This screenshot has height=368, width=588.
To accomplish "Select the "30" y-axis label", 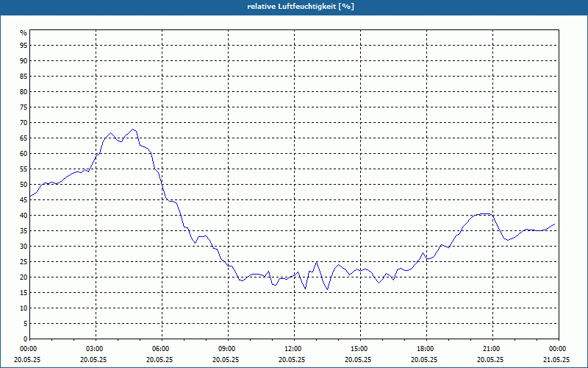I will [x=24, y=247].
